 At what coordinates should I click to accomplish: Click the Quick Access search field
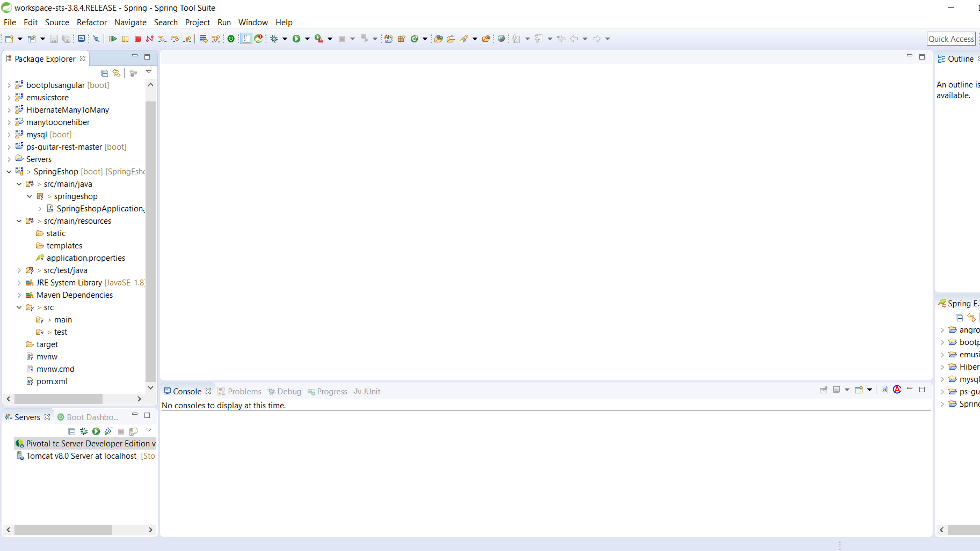tap(951, 39)
